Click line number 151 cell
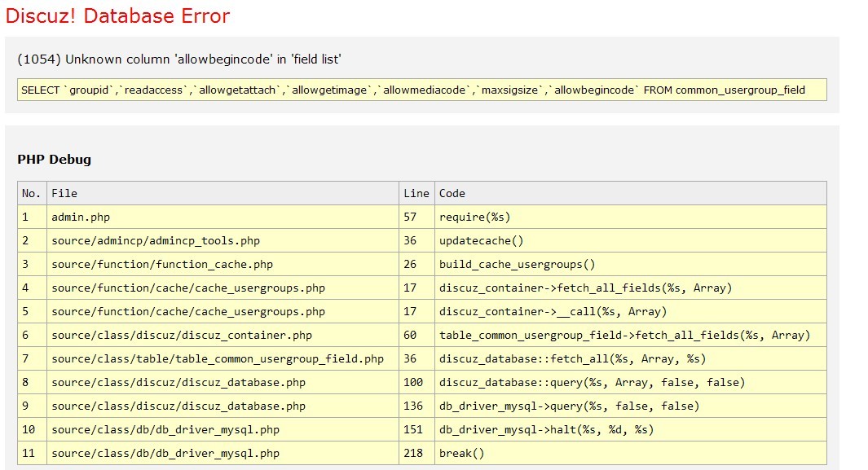This screenshot has height=470, width=868. [416, 429]
